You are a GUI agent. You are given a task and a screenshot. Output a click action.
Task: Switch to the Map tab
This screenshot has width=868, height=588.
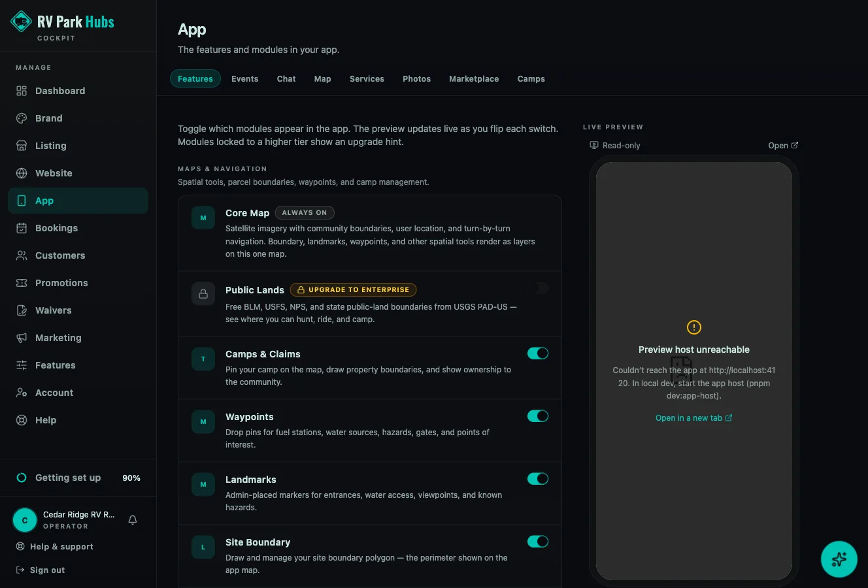pos(322,78)
